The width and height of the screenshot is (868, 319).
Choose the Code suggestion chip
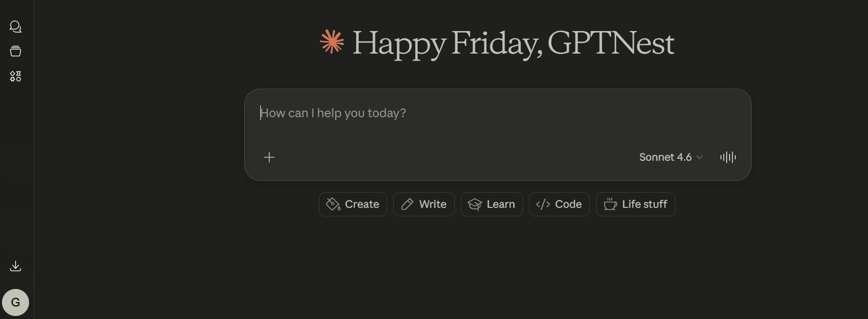tap(559, 204)
